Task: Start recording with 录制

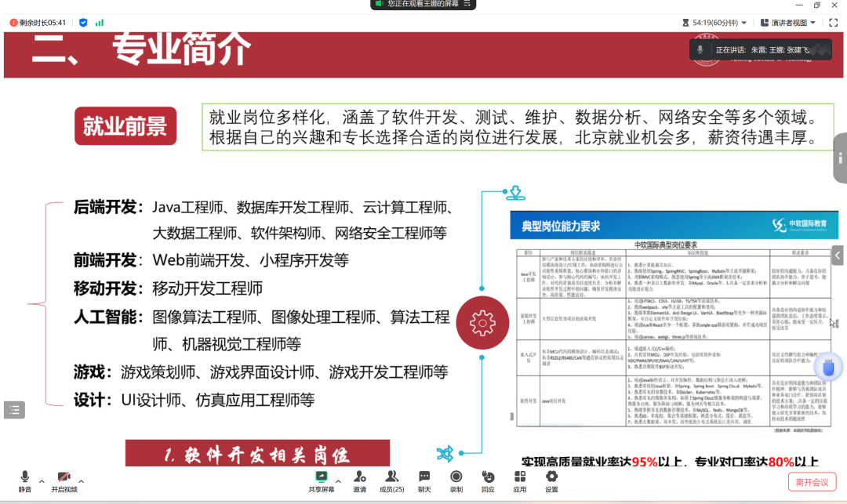Action: click(456, 480)
